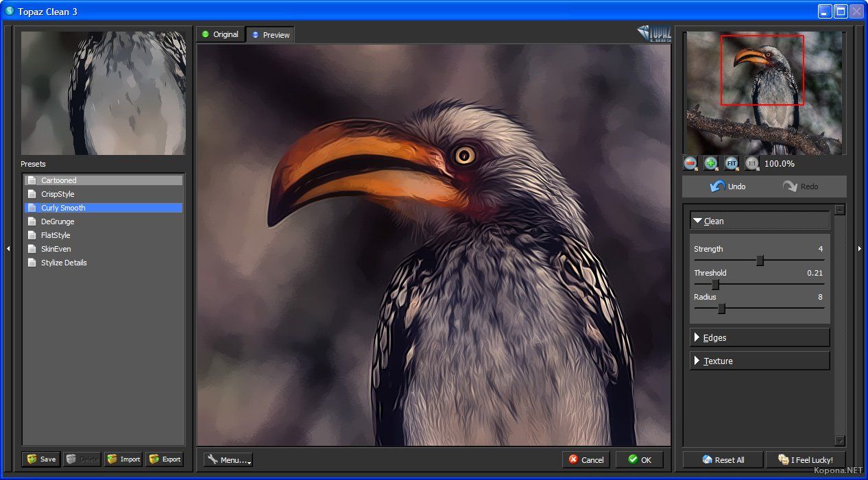Click the DeGrunge preset file icon
This screenshot has width=868, height=480.
pos(32,221)
